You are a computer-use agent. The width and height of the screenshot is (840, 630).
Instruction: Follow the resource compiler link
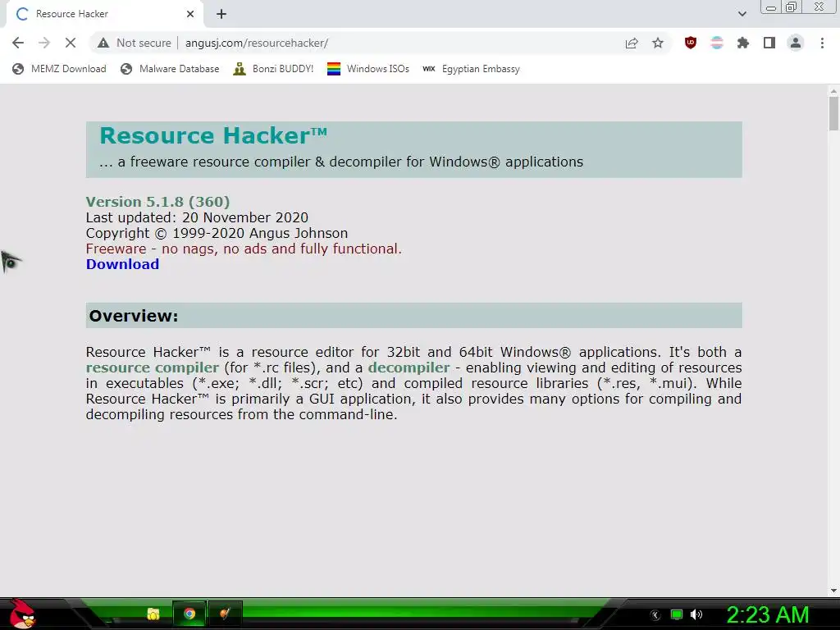click(x=152, y=367)
